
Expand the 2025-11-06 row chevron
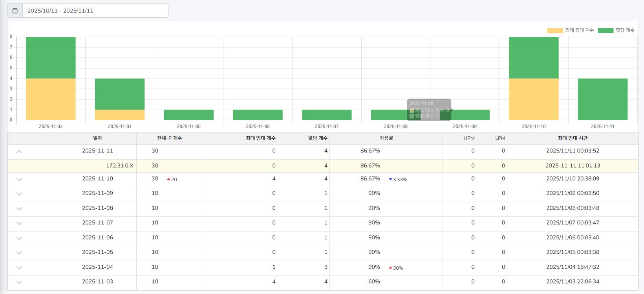click(19, 238)
